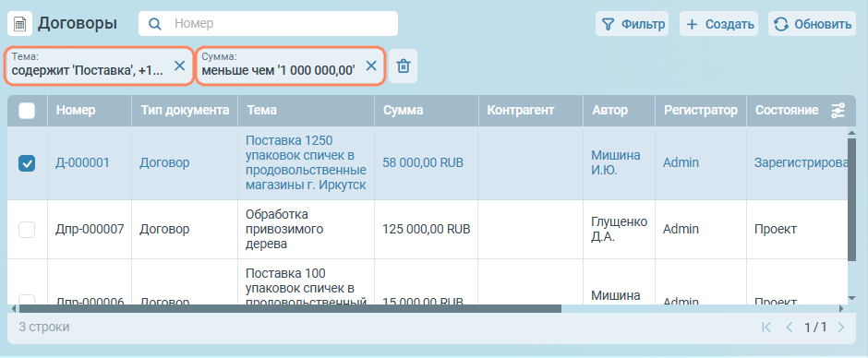The height and width of the screenshot is (358, 868).
Task: Remove the Сумма filter chip
Action: coord(371,66)
